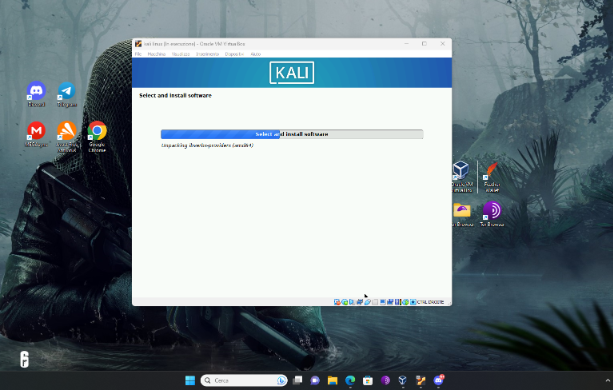Viewport: 613px width, 390px height.
Task: Open Microsoft Store from the taskbar
Action: click(x=367, y=380)
